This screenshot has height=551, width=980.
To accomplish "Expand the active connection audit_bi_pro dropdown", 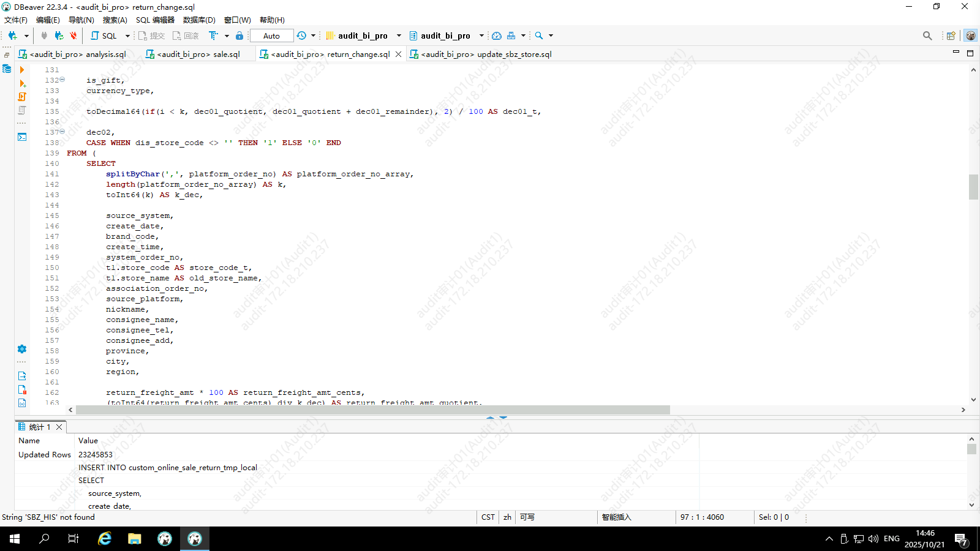I will 399,36.
